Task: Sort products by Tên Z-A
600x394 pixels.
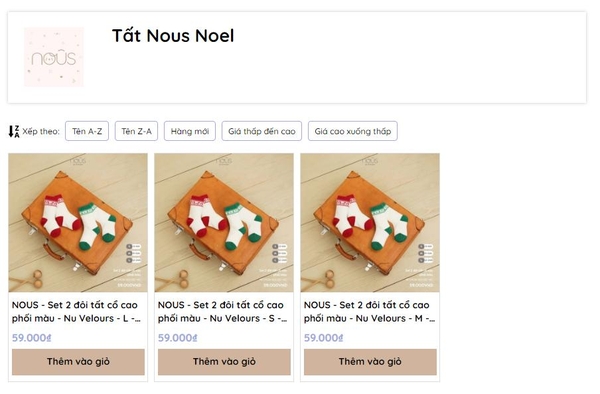Action: click(x=136, y=131)
